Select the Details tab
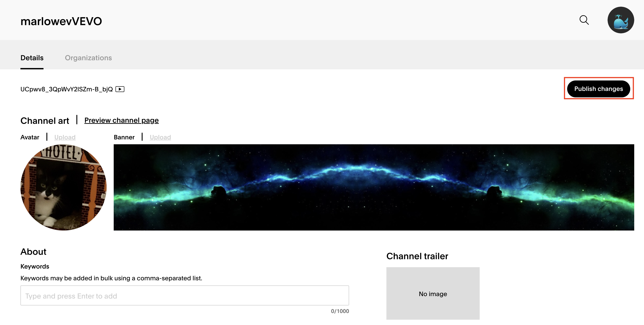The height and width of the screenshot is (325, 644). pyautogui.click(x=32, y=58)
